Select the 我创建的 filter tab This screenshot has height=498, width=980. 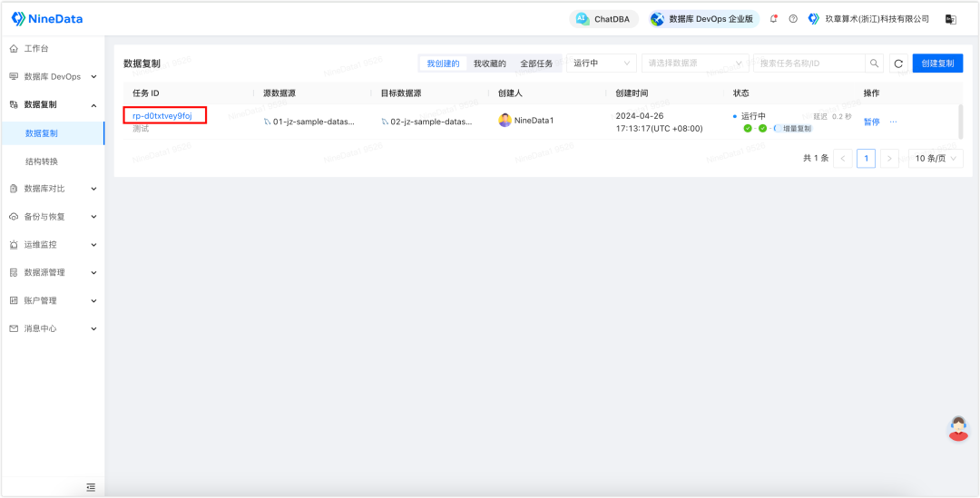443,63
